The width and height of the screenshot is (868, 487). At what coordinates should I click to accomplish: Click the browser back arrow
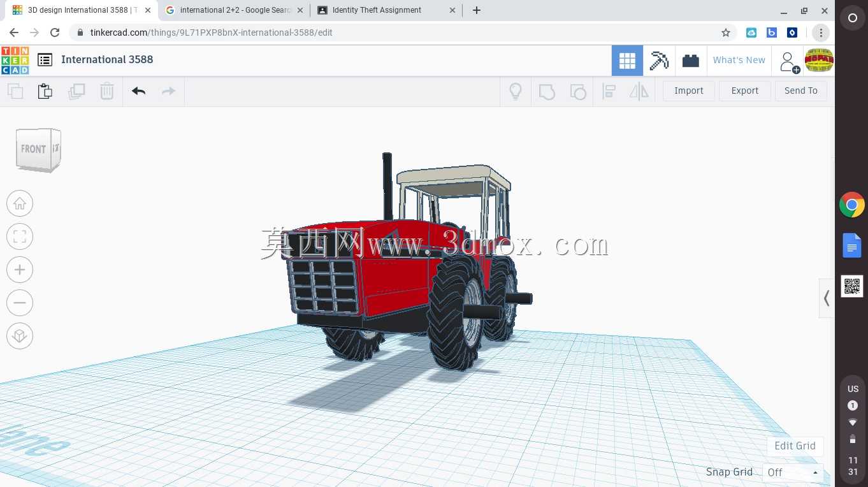pyautogui.click(x=13, y=33)
